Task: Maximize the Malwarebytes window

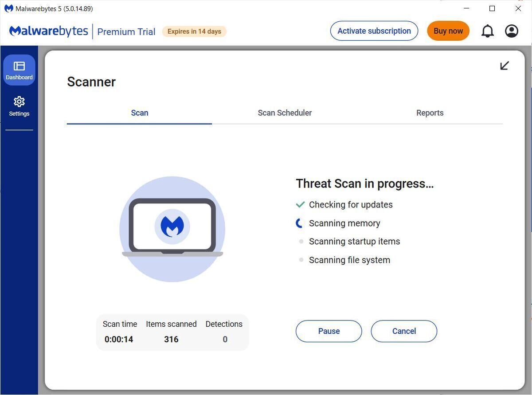Action: point(492,8)
